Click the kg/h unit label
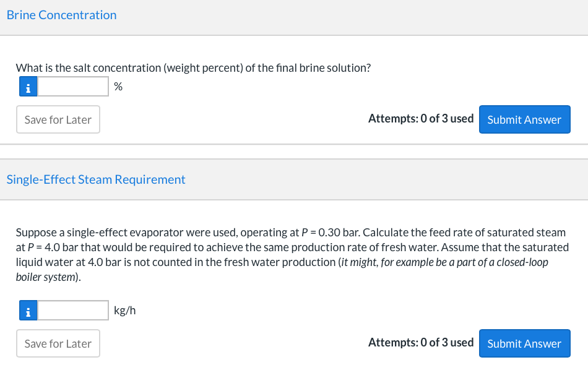 tap(125, 311)
